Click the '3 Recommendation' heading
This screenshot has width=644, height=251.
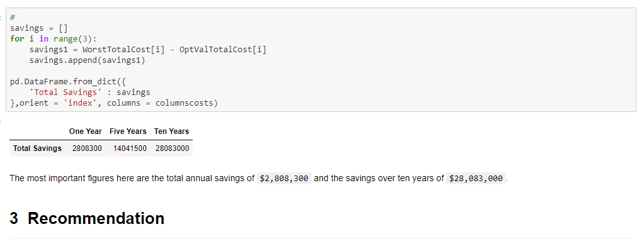pyautogui.click(x=87, y=218)
